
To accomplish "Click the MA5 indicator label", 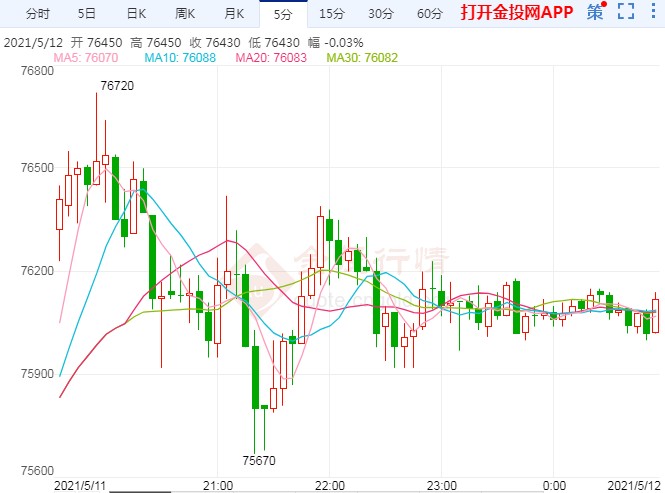I will (87, 58).
